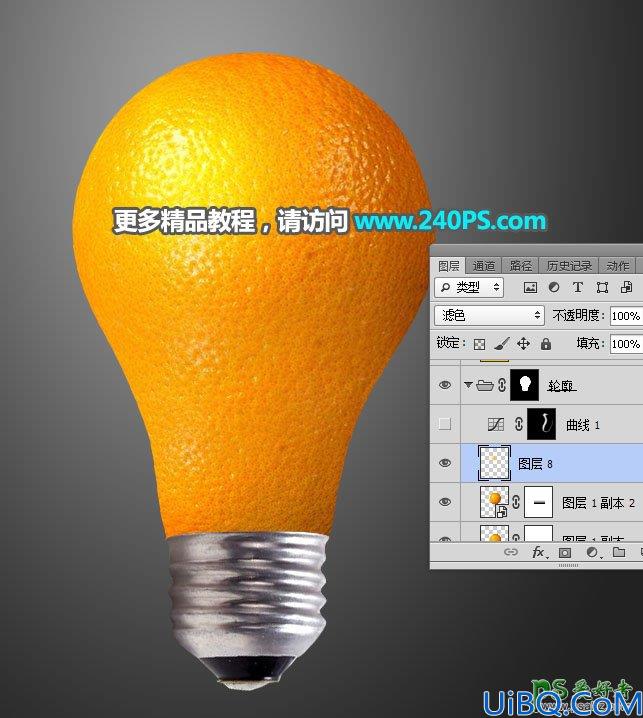Switch to the 历史记录 tab
This screenshot has width=643, height=718.
tap(569, 266)
